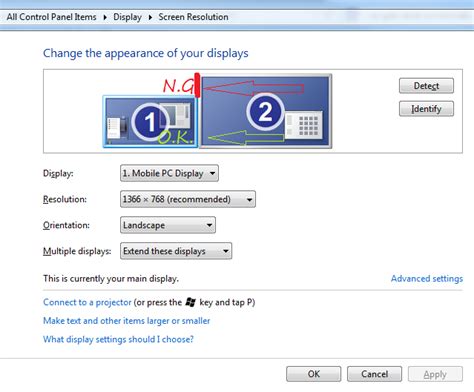The image size is (474, 392).
Task: Click the Connect to a projector link
Action: [x=87, y=302]
